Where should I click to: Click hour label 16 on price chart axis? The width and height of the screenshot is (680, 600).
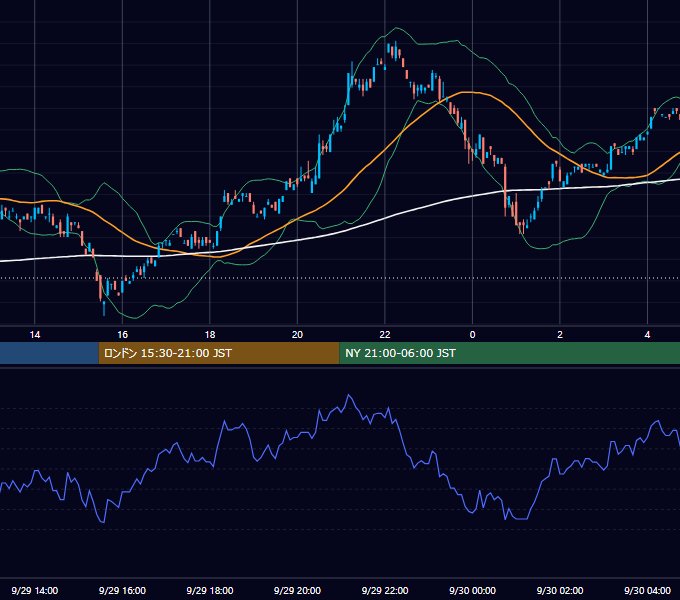pyautogui.click(x=123, y=335)
